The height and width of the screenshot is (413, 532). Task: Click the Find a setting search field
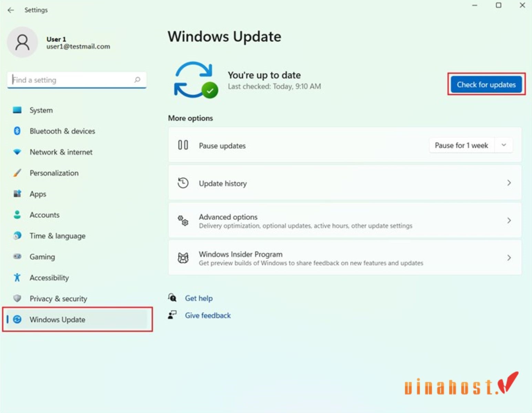(77, 80)
